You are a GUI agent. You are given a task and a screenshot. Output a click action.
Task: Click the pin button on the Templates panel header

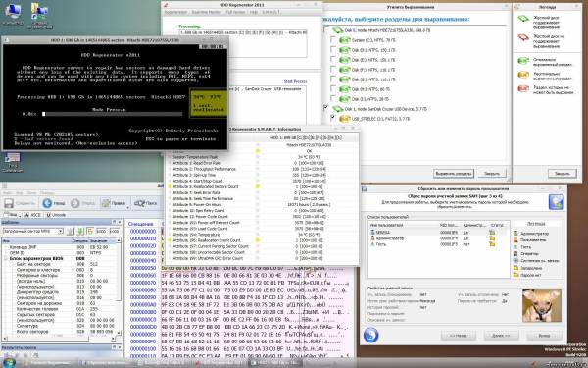click(114, 222)
